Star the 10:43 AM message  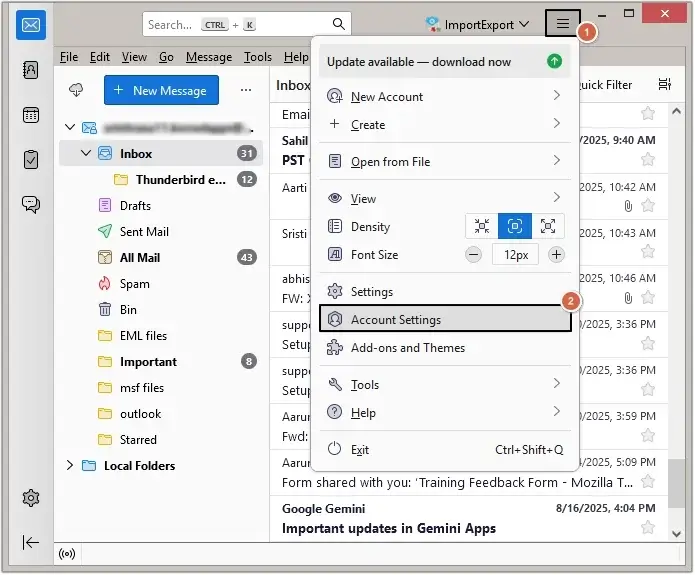tap(648, 251)
